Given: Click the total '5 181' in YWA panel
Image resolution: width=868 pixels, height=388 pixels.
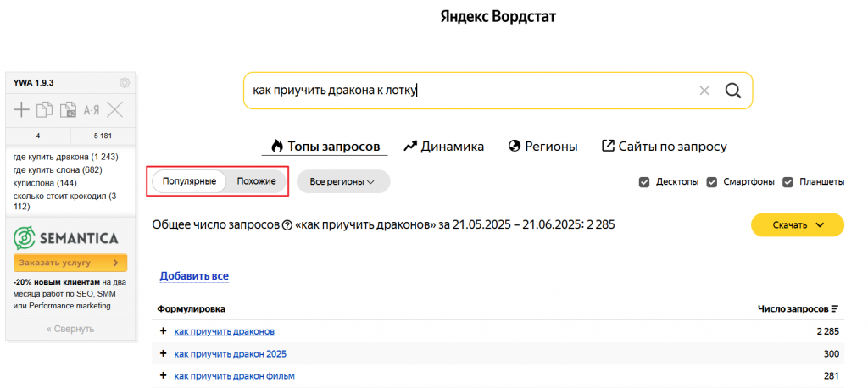Looking at the screenshot, I should (x=103, y=136).
